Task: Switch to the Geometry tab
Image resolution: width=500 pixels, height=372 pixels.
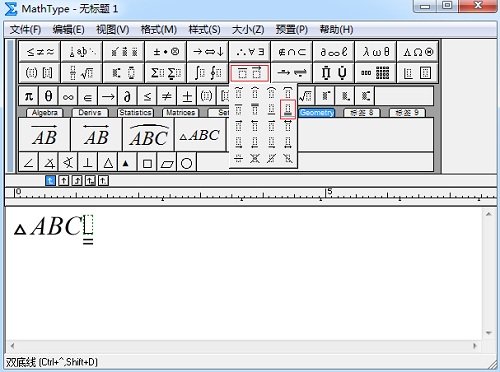Action: [x=317, y=113]
